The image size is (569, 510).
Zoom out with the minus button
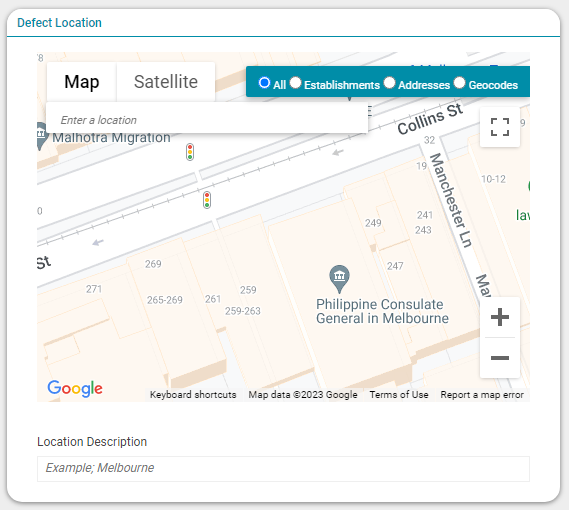[500, 358]
